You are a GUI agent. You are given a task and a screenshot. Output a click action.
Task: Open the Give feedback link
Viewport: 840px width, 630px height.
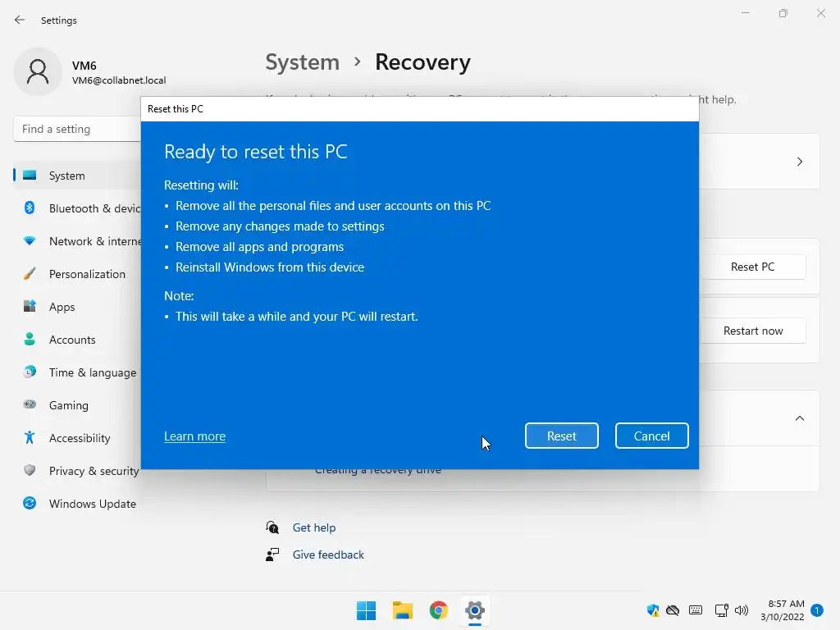[328, 555]
